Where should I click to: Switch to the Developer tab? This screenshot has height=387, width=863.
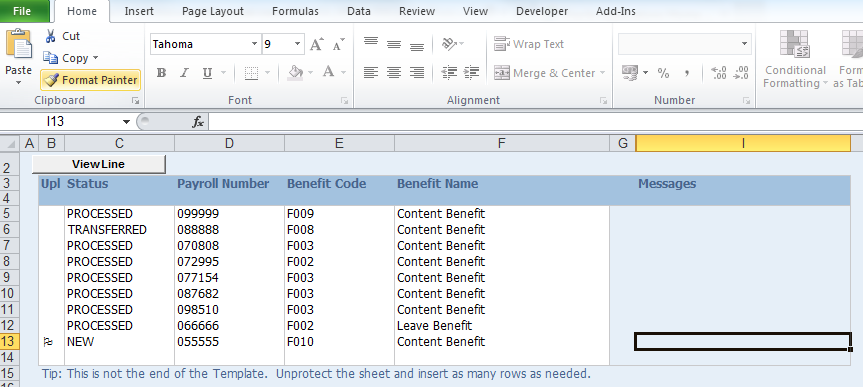pyautogui.click(x=542, y=11)
